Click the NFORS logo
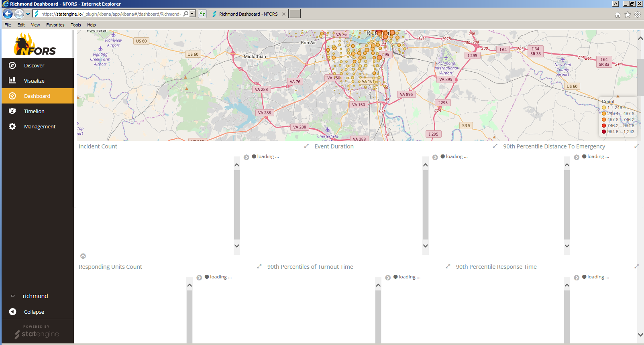The image size is (644, 345). [x=35, y=45]
